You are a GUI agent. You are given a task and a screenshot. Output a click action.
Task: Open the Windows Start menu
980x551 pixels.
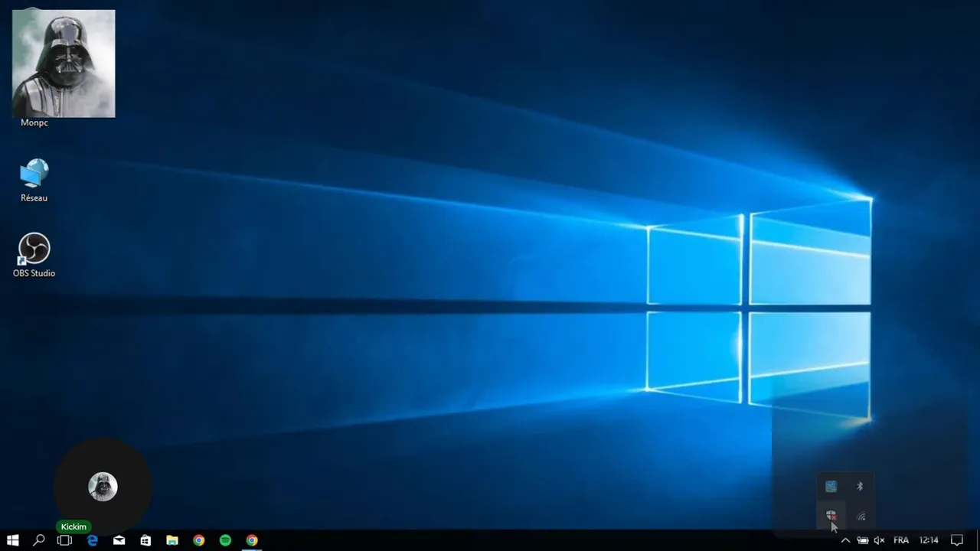click(x=12, y=540)
